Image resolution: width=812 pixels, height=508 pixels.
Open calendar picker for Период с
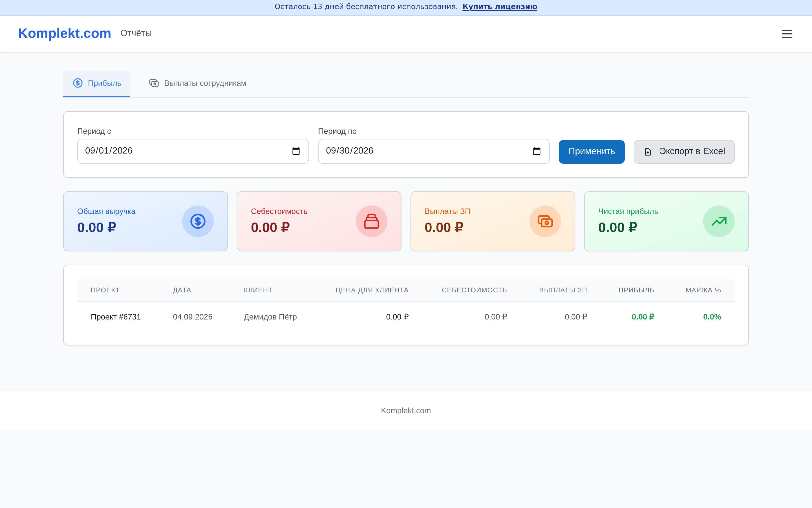click(296, 151)
